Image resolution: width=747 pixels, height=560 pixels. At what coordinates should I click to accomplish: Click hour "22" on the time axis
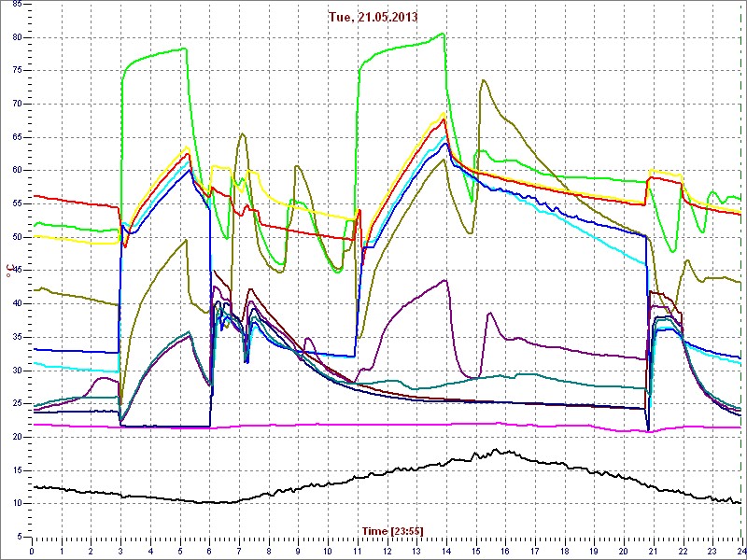tap(682, 551)
